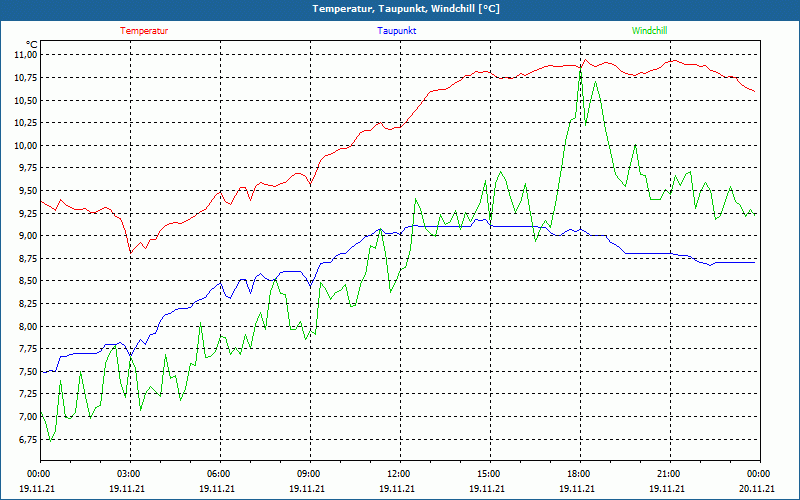
Task: Click the 7,50 y-axis label
Action: coord(27,371)
